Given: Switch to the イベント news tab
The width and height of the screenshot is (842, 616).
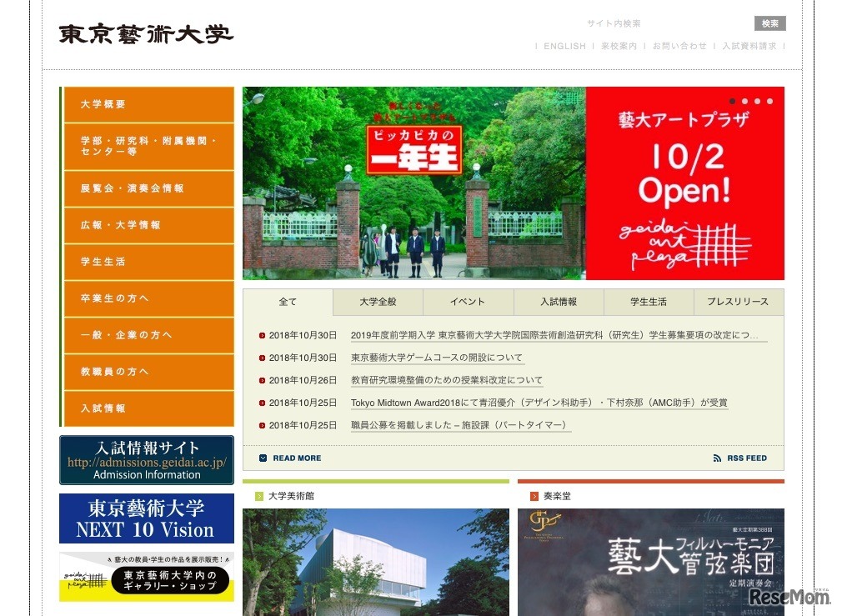Looking at the screenshot, I should [x=468, y=302].
